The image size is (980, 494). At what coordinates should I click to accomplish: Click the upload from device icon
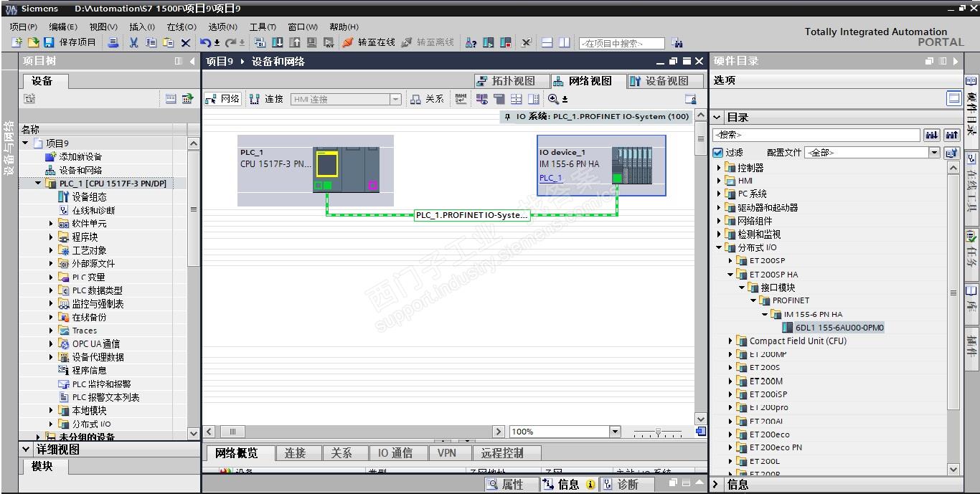[295, 42]
